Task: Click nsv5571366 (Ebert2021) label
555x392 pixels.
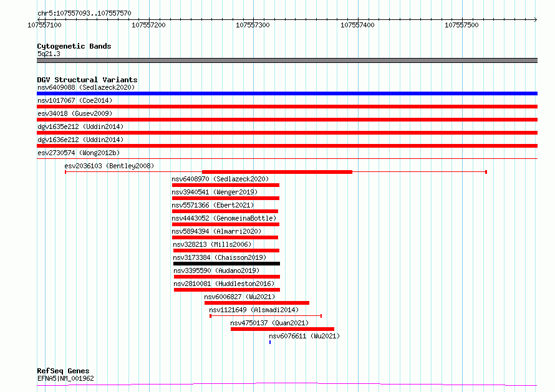Action: click(x=213, y=205)
